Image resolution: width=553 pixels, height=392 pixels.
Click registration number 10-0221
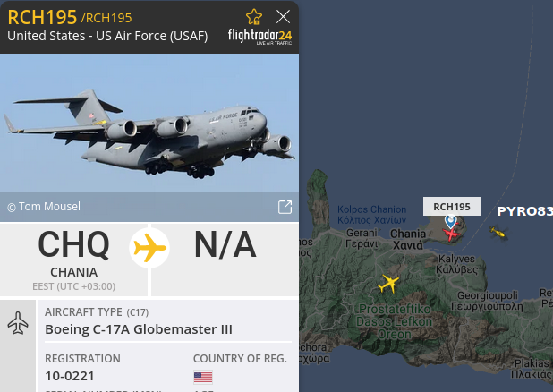click(70, 376)
